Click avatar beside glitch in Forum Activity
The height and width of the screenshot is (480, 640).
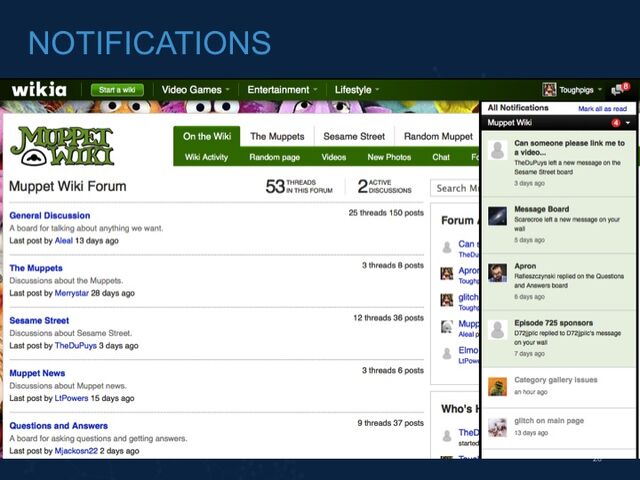pos(447,300)
